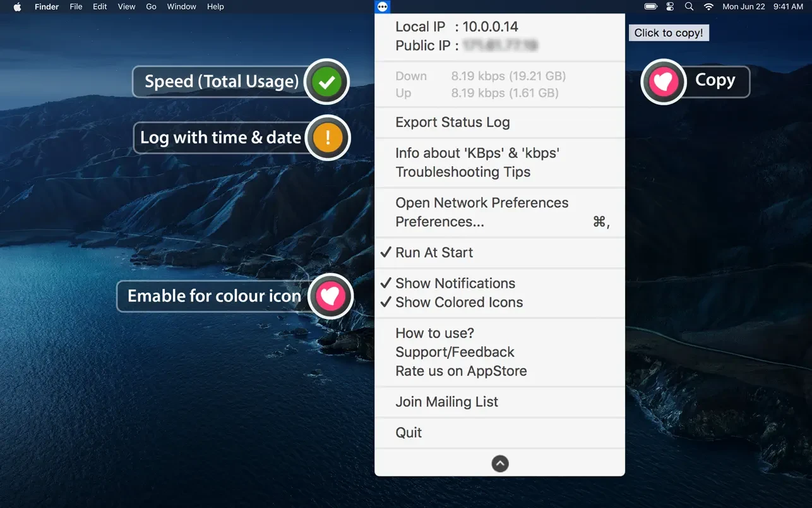The width and height of the screenshot is (812, 508).
Task: Click the Mon Jun 22 9:41 AM clock
Action: click(763, 6)
